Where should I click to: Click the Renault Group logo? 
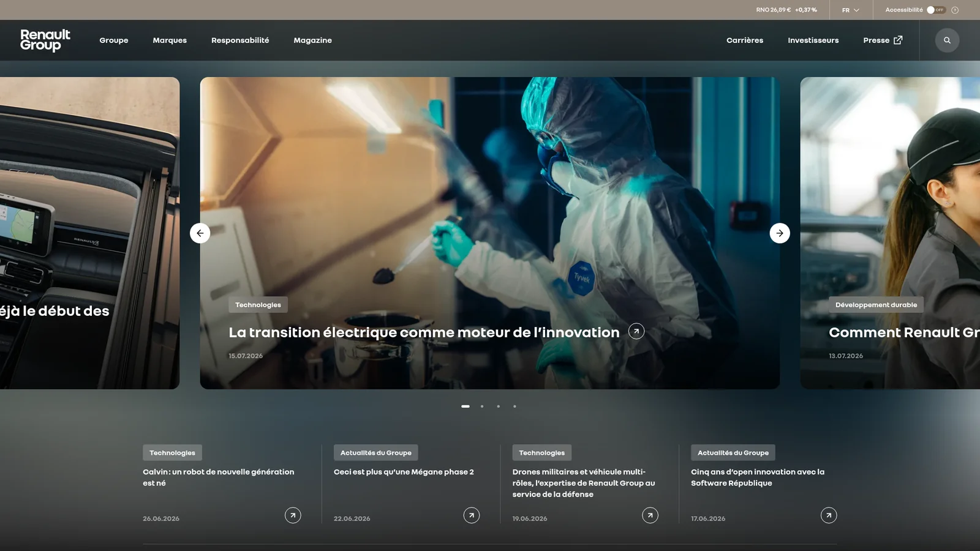(x=45, y=40)
